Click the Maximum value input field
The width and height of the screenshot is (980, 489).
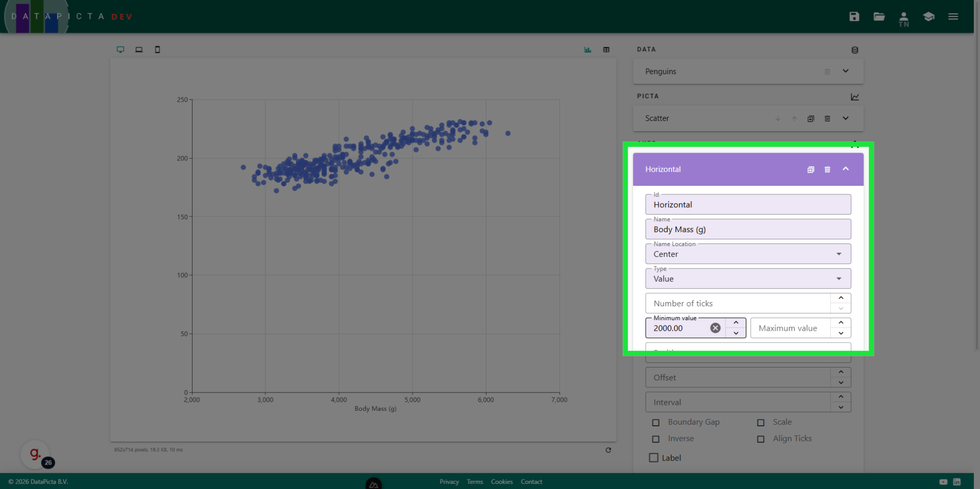(x=790, y=328)
